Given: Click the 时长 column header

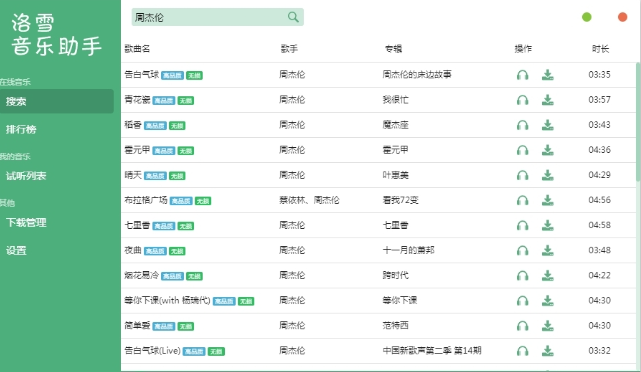Looking at the screenshot, I should [x=600, y=49].
